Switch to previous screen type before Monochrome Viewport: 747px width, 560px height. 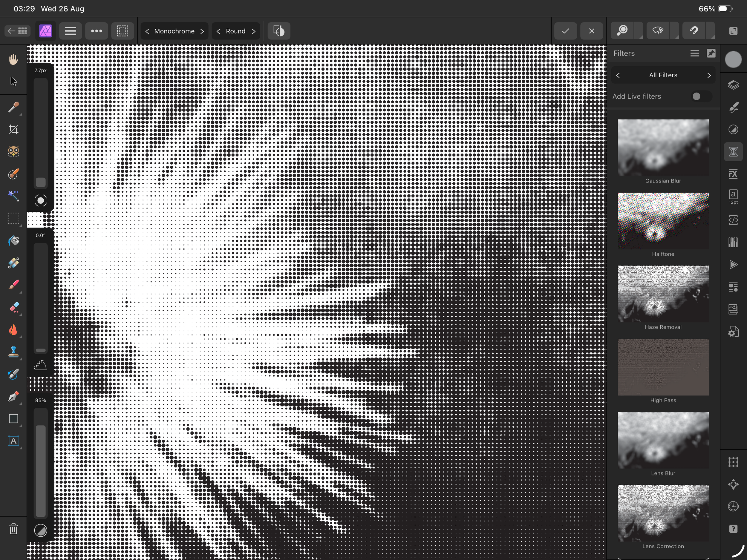click(147, 31)
